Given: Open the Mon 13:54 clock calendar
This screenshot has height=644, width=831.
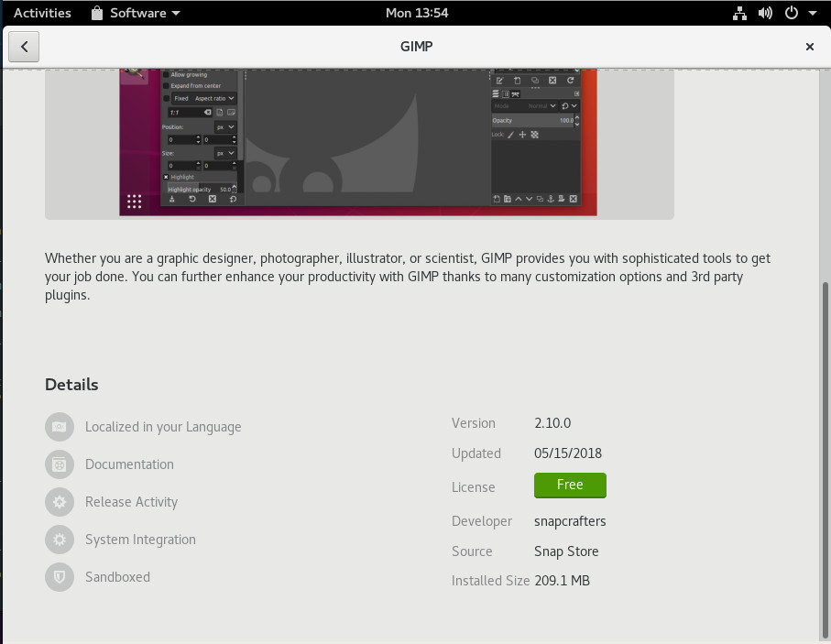Looking at the screenshot, I should (x=416, y=13).
